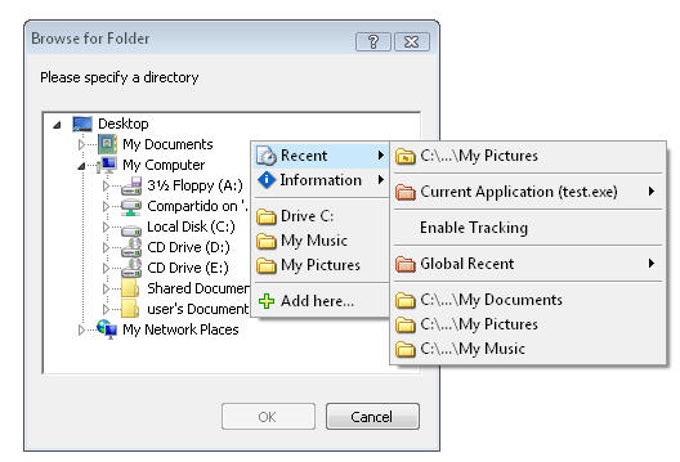Click the Drive C: folder icon in menu

(x=266, y=216)
